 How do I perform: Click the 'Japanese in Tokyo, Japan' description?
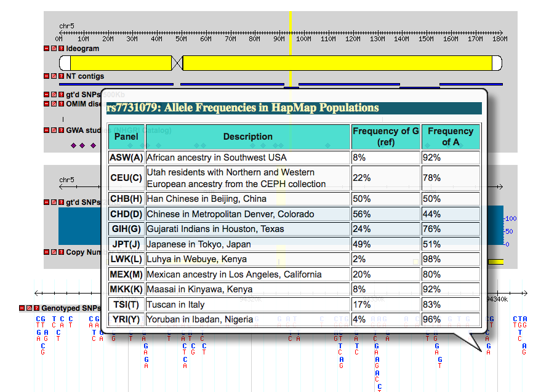tap(199, 244)
